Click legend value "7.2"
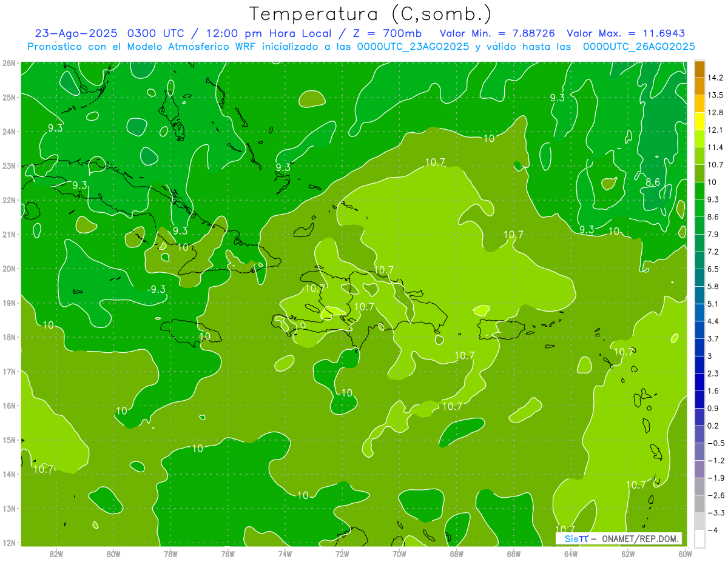 [x=713, y=252]
